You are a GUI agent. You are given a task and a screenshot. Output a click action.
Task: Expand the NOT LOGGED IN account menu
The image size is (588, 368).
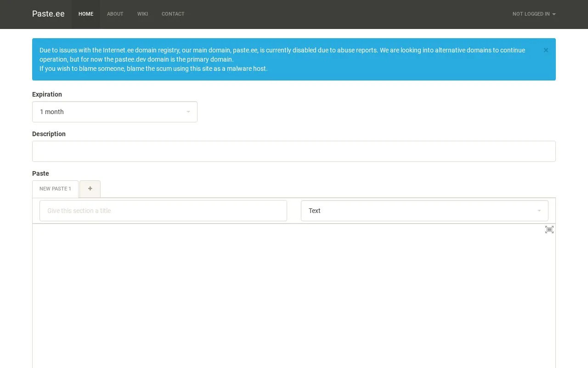click(x=534, y=14)
